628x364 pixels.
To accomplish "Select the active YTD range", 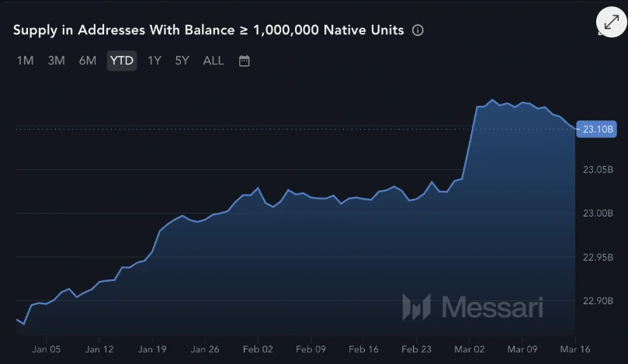I will [x=122, y=61].
